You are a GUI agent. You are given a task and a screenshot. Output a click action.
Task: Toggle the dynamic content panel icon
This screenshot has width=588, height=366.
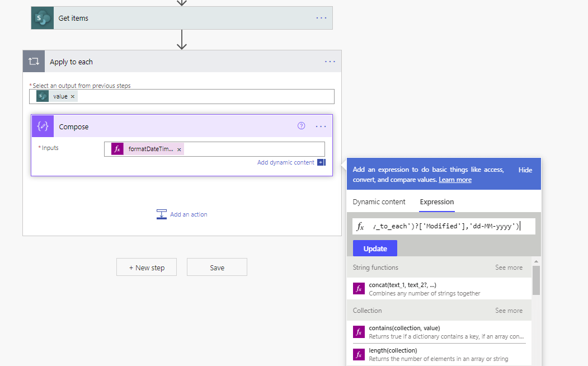coord(321,162)
